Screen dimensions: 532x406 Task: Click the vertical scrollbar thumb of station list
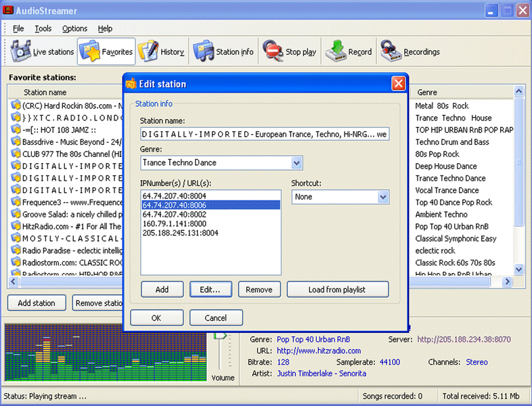click(x=518, y=162)
